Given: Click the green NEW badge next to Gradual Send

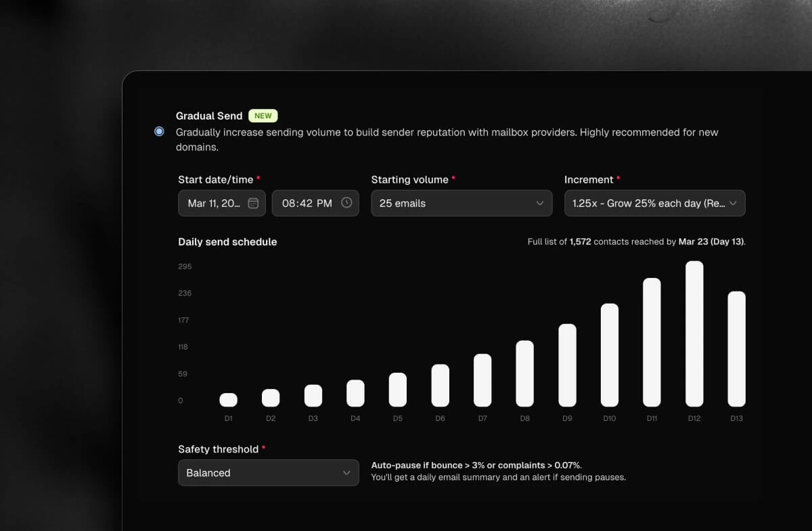Looking at the screenshot, I should [x=263, y=116].
